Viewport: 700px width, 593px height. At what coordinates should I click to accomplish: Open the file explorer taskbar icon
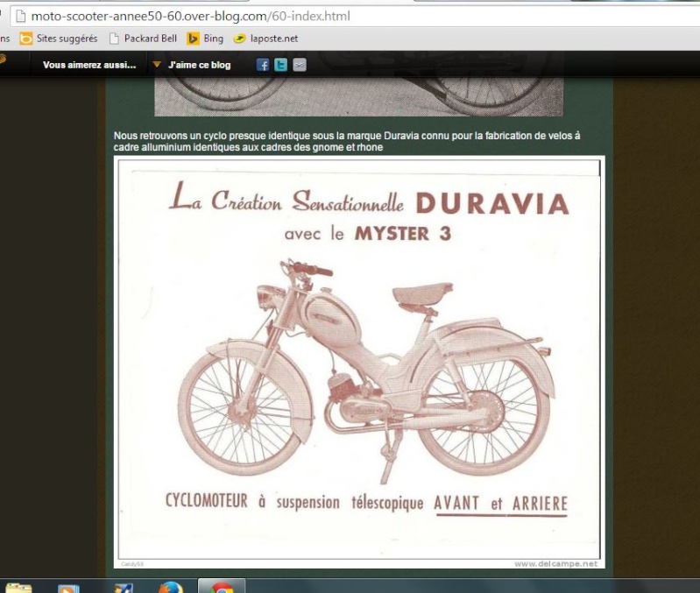(18, 587)
